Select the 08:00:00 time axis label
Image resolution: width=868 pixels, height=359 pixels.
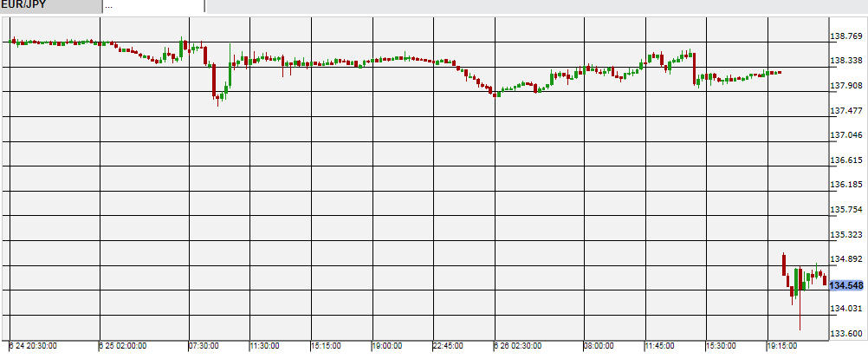pos(599,345)
